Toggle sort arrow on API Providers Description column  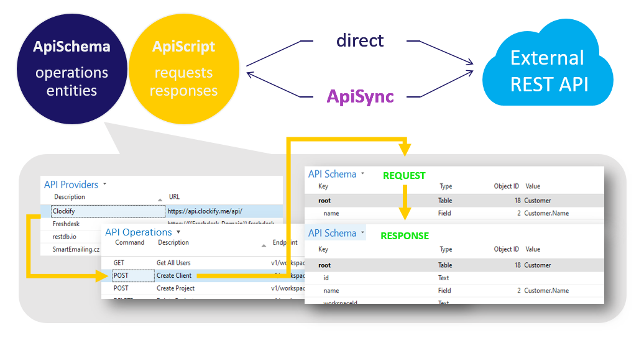(160, 199)
